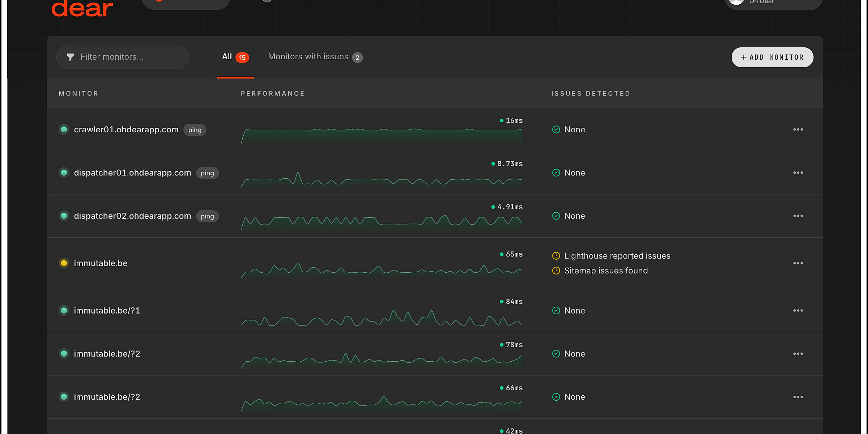Click the dispatcher01 performance sparkline chart
The width and height of the screenshot is (868, 434).
pos(382,180)
